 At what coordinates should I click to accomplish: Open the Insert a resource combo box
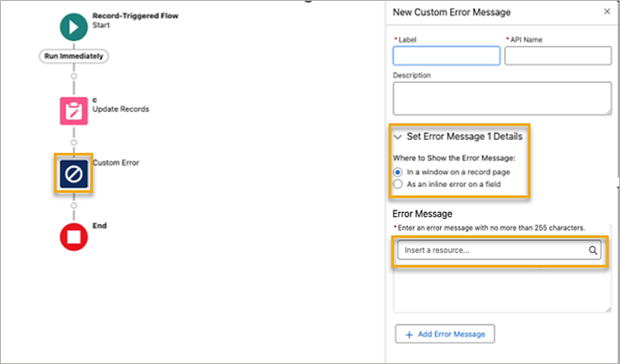click(x=493, y=251)
